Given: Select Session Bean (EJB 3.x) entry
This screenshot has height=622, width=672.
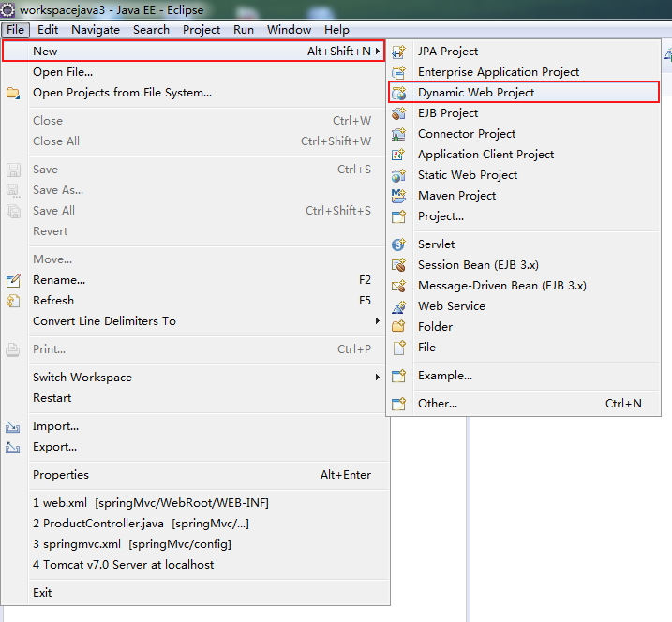Looking at the screenshot, I should pos(523,265).
